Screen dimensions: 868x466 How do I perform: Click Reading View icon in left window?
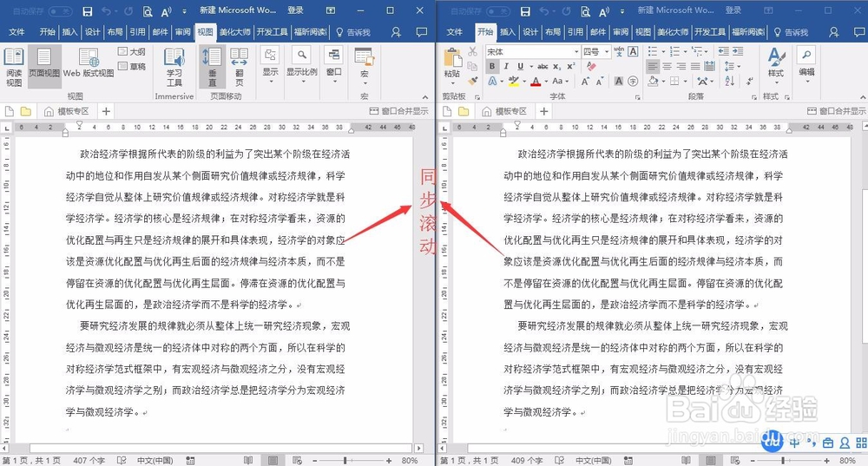click(x=14, y=67)
